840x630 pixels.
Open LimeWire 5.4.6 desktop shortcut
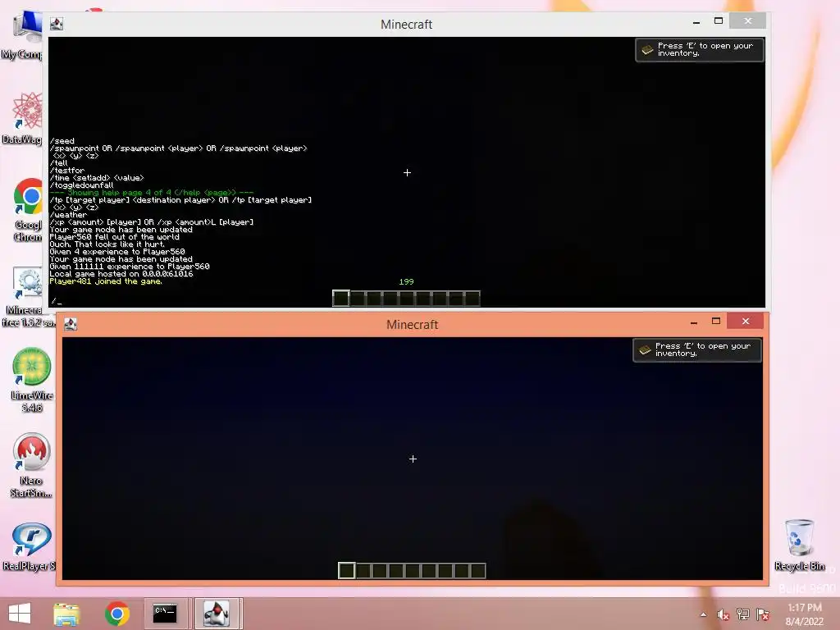pos(31,379)
